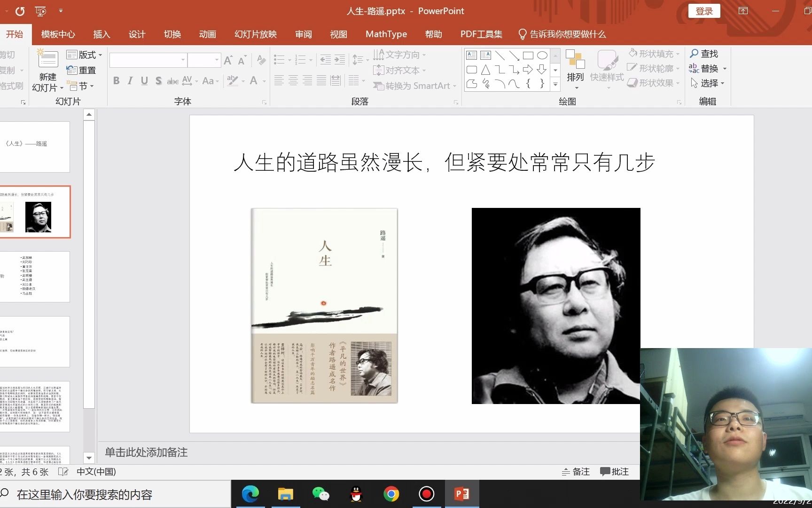Viewport: 812px width, 508px height.
Task: Click Quick Styles (快速样式) icon
Action: coord(607,60)
